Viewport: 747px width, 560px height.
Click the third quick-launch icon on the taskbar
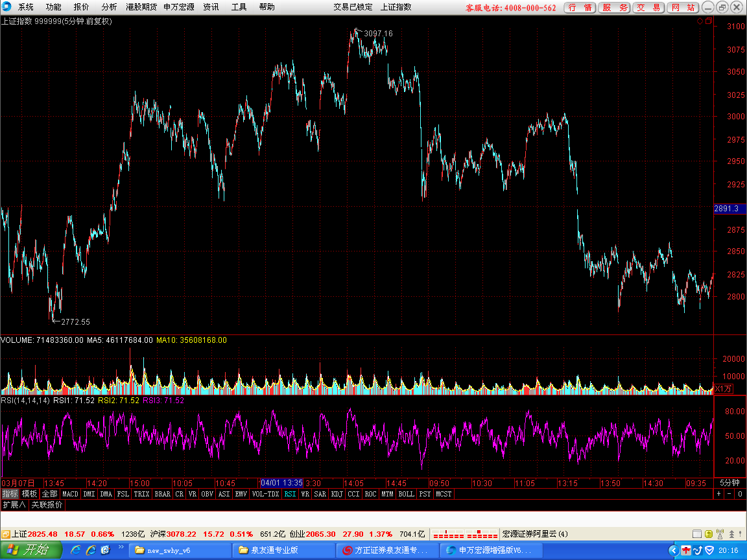point(105,550)
